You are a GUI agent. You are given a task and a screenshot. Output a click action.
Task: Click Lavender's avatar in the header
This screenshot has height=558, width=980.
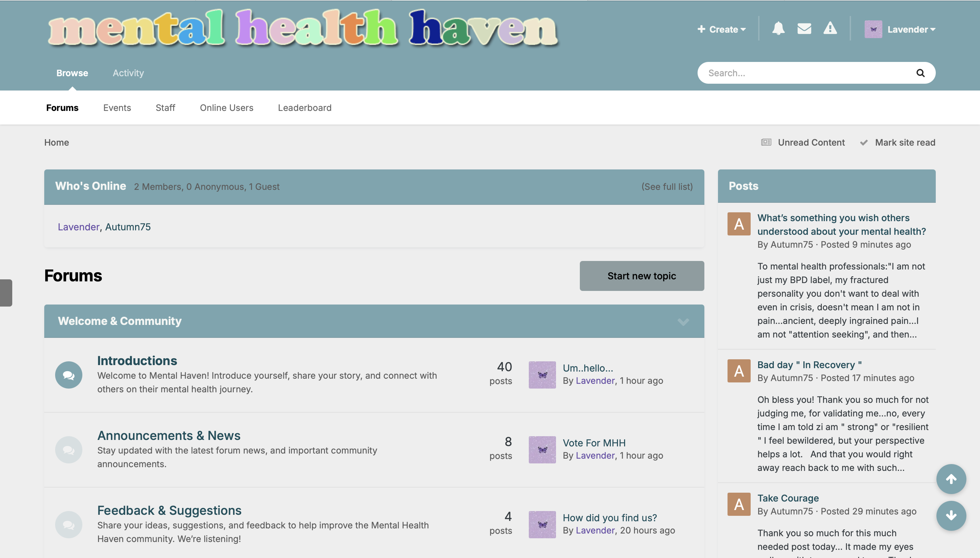[873, 29]
